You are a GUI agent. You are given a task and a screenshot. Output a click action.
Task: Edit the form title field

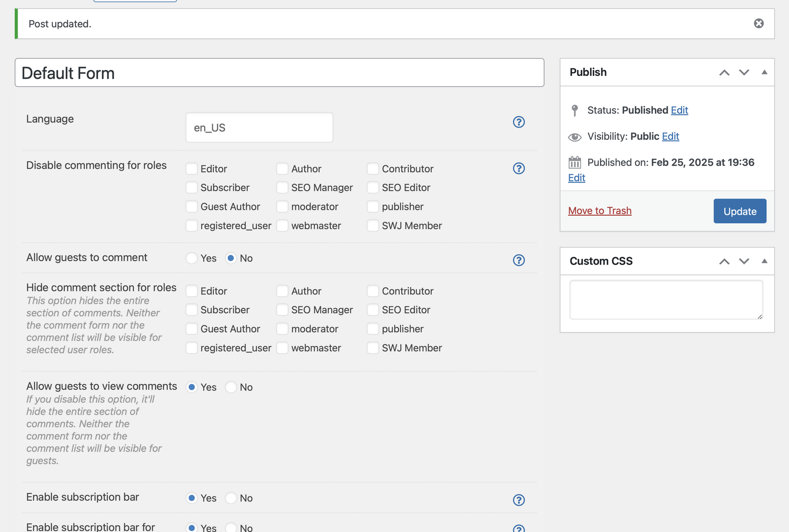[279, 73]
